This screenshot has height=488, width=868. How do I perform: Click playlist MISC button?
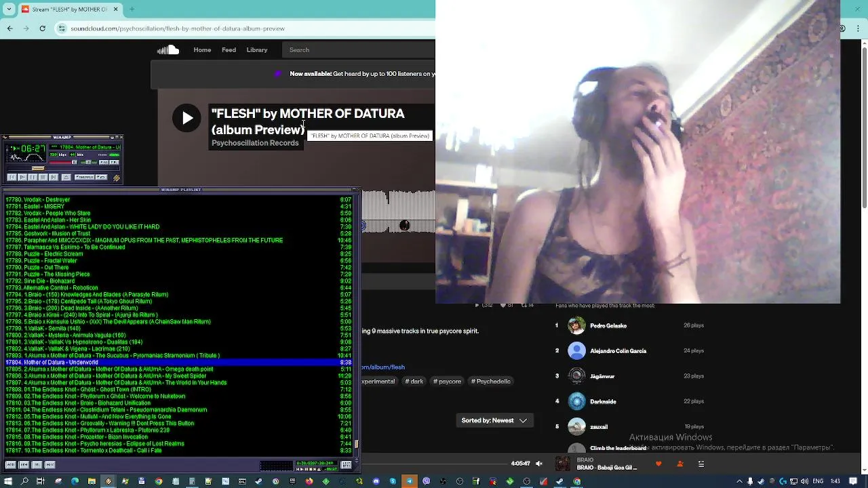click(x=50, y=464)
